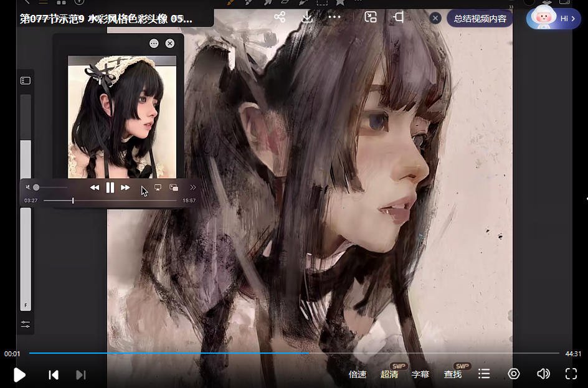Click the 总结视频内容 button
The width and height of the screenshot is (588, 388).
[x=479, y=18]
